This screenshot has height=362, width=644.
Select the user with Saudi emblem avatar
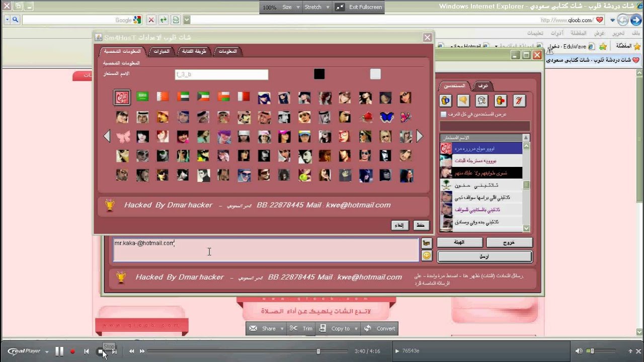pos(481,185)
